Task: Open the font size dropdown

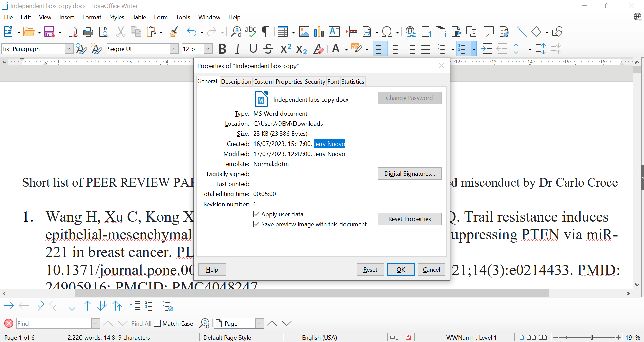Action: pos(208,49)
